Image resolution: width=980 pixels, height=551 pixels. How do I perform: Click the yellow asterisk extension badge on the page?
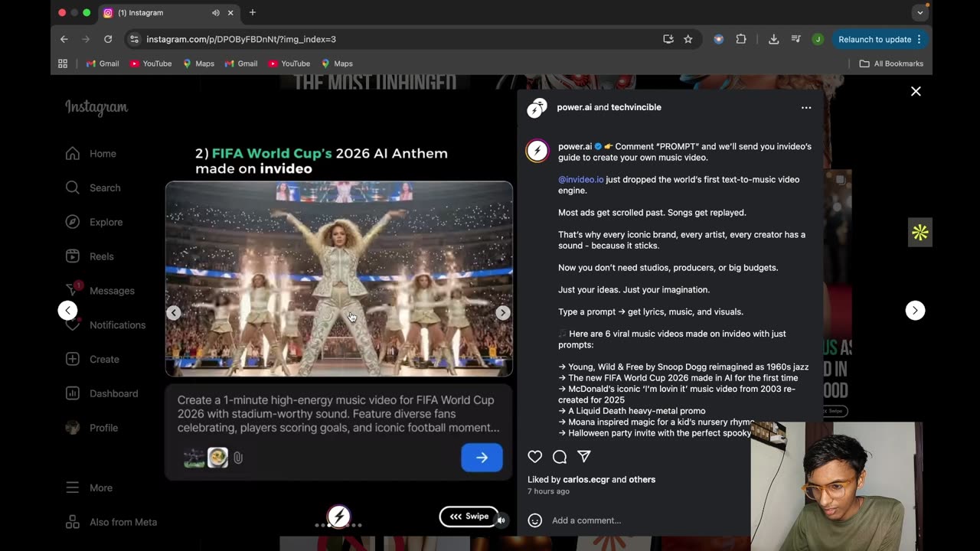click(x=920, y=233)
